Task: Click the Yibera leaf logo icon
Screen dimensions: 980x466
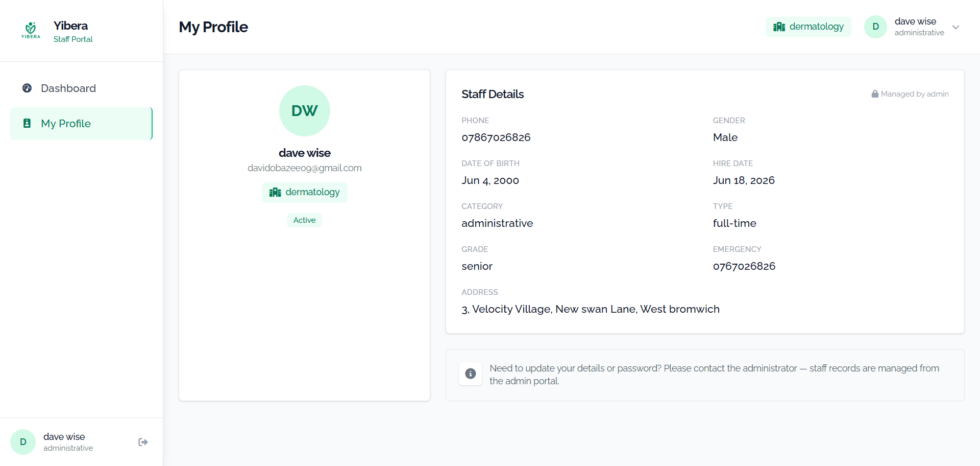Action: pyautogui.click(x=31, y=30)
